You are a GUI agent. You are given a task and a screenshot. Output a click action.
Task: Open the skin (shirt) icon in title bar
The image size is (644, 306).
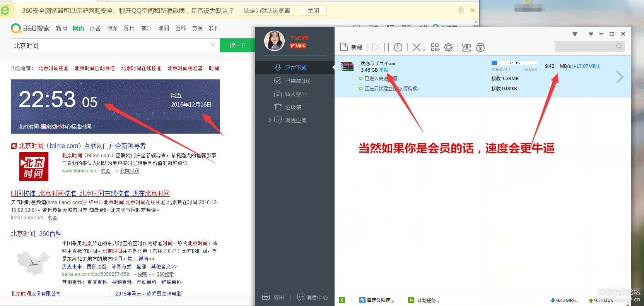(575, 34)
